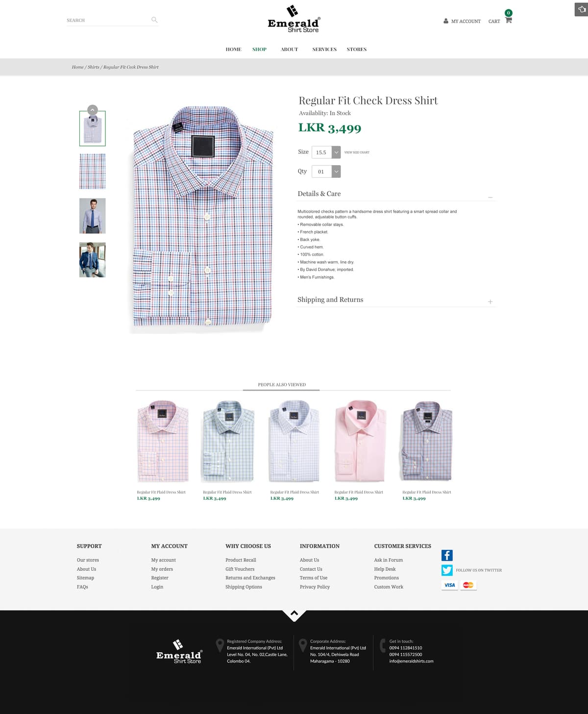Expand the Shipping and Returns section

point(490,302)
